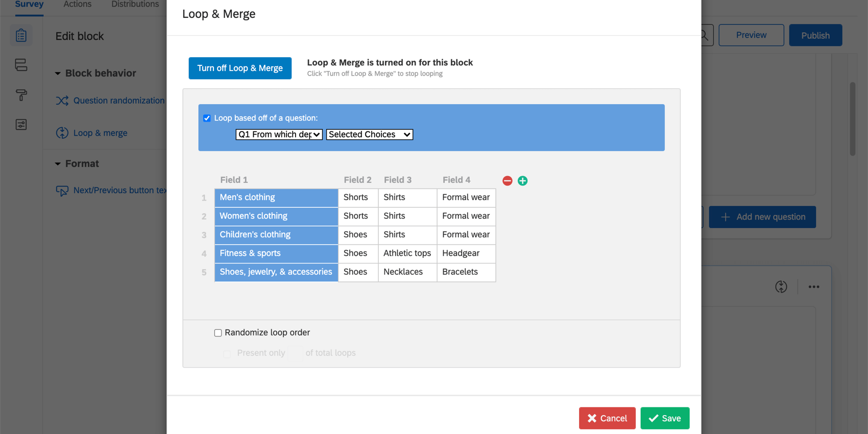The width and height of the screenshot is (868, 434).
Task: Open the survey builder clipboard icon
Action: (21, 36)
